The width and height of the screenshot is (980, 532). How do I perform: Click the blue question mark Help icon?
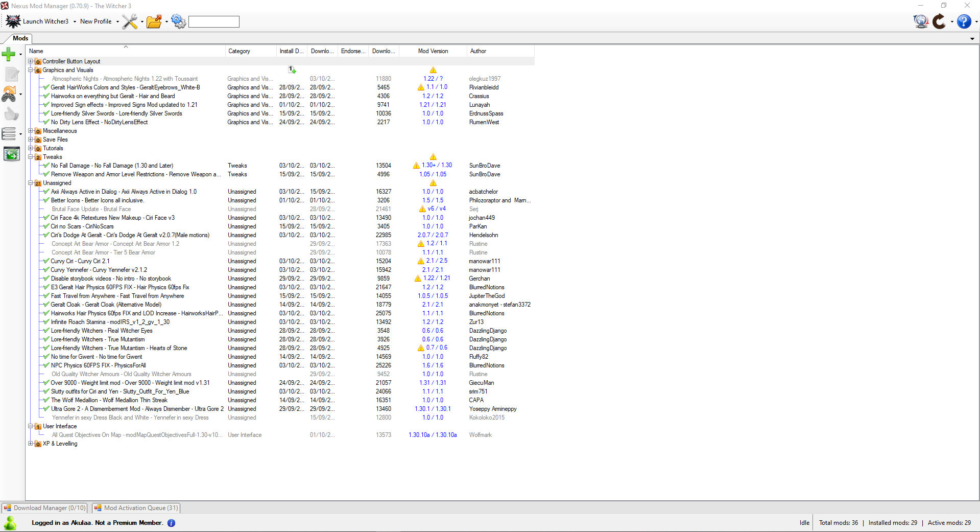[x=964, y=21]
